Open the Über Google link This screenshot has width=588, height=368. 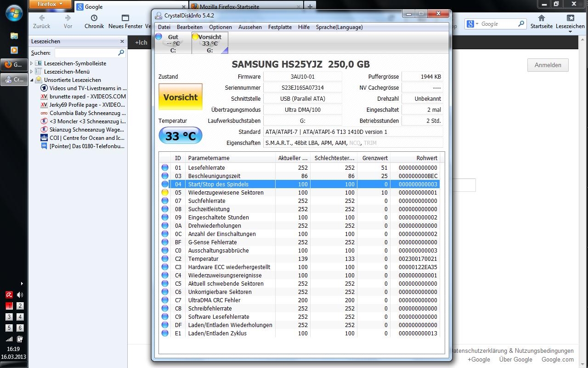pos(515,360)
